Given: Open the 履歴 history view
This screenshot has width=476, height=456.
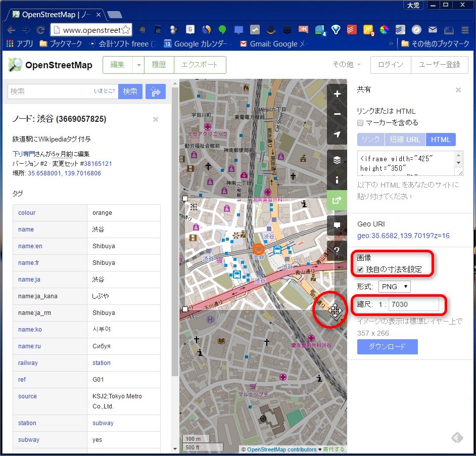Looking at the screenshot, I should coord(159,65).
